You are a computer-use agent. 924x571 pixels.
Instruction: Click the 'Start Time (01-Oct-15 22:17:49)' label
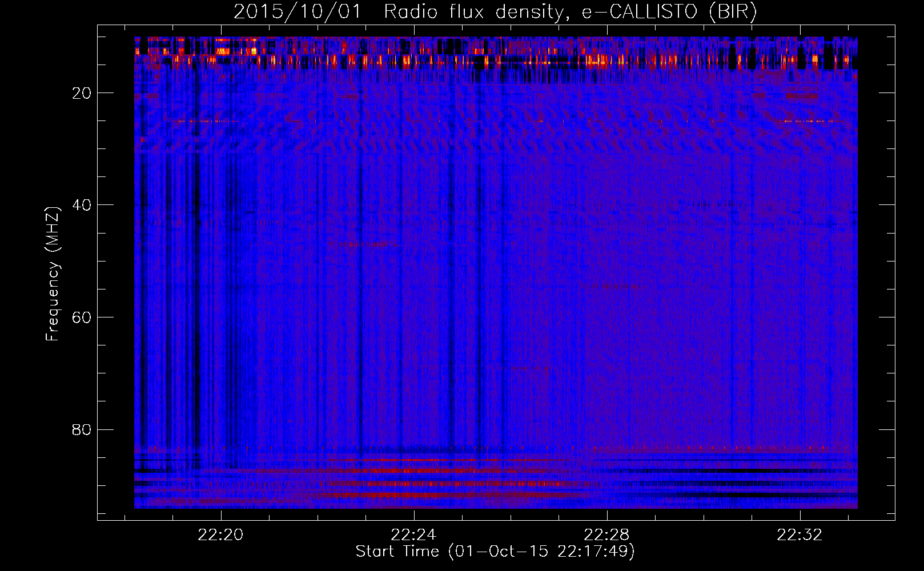495,552
